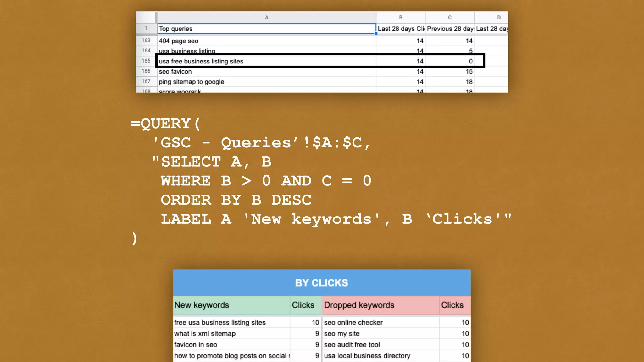Select the 'Top queries' cell A1

click(x=266, y=29)
